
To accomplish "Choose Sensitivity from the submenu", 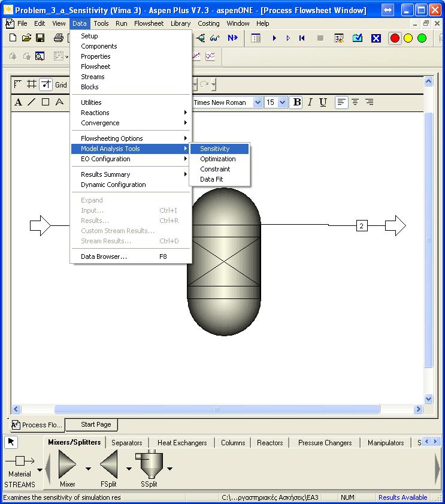I will [219, 149].
